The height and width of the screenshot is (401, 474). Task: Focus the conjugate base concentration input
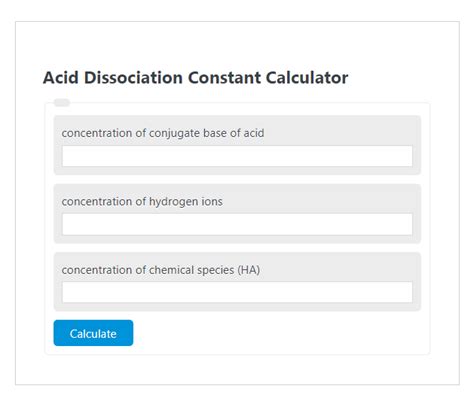point(237,156)
